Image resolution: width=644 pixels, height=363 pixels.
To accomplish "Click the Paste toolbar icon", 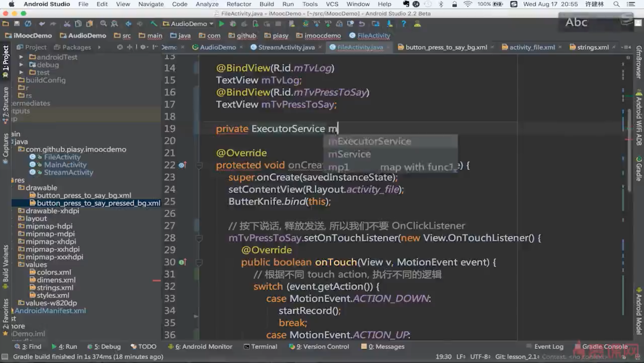I will click(89, 24).
